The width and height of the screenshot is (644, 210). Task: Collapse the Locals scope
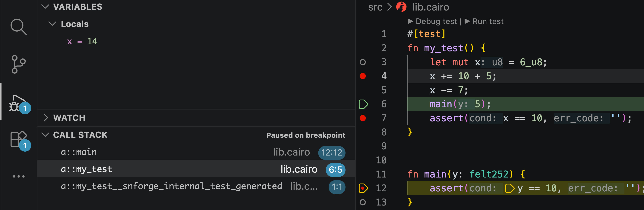tap(52, 24)
